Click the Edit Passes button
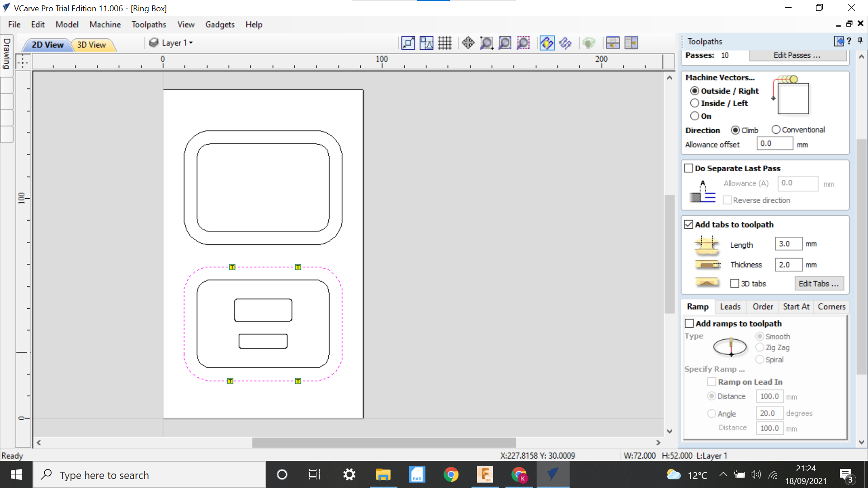This screenshot has width=868, height=488. tap(798, 55)
